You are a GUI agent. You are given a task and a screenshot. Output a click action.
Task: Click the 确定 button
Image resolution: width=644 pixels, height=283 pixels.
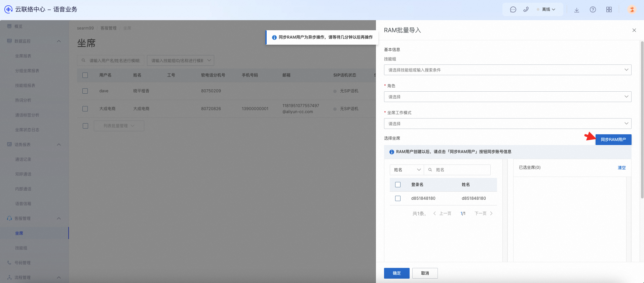click(397, 273)
